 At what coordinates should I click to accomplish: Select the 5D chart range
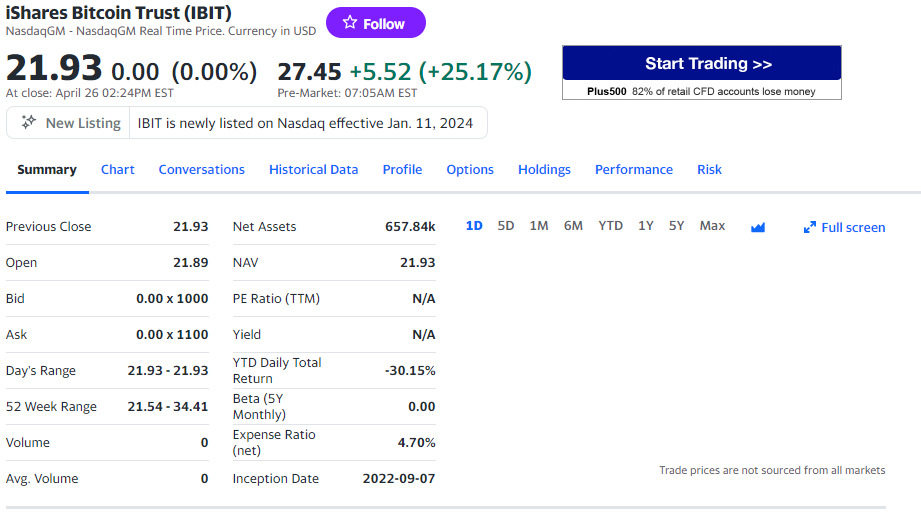(x=506, y=226)
